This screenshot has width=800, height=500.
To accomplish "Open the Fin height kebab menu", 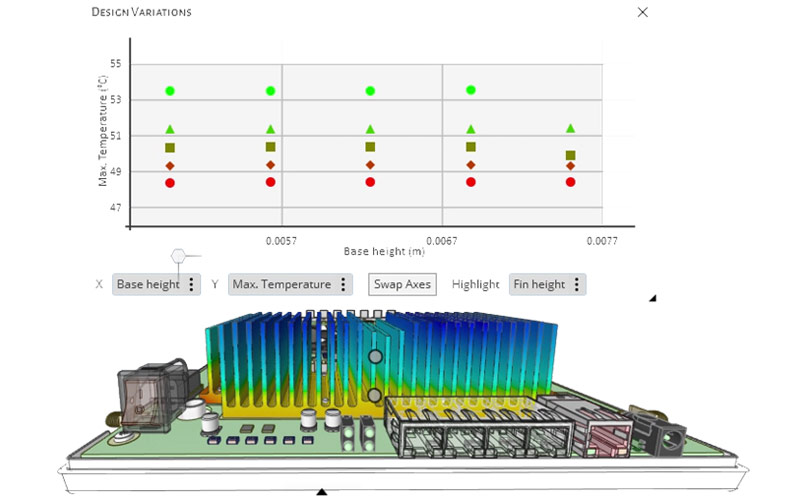I will tap(576, 285).
